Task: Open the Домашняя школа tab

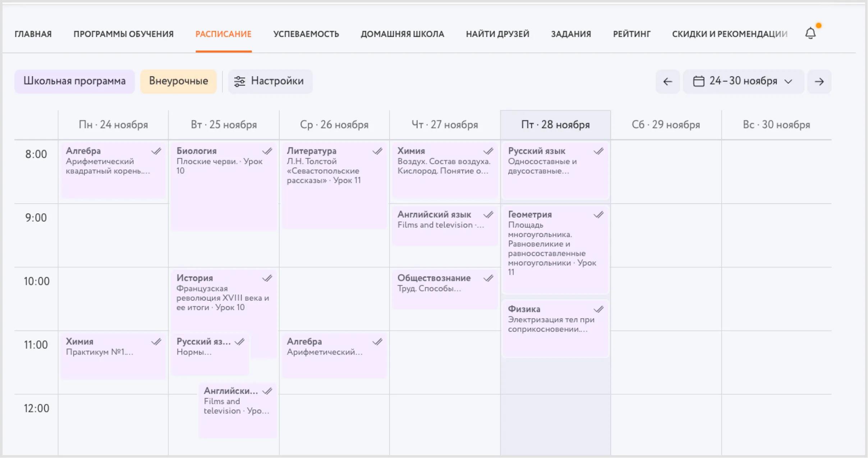Action: point(402,34)
